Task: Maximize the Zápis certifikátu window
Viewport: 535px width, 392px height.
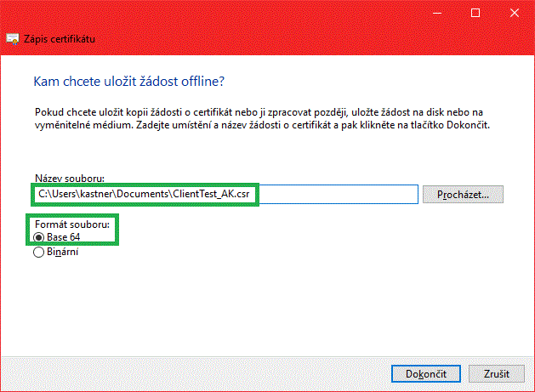Action: pyautogui.click(x=475, y=13)
